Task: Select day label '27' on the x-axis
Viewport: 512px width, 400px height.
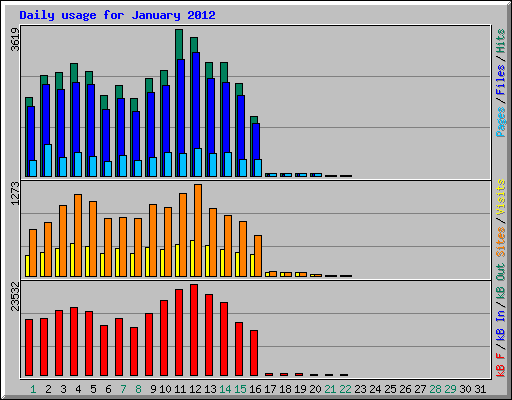Action: coord(420,389)
